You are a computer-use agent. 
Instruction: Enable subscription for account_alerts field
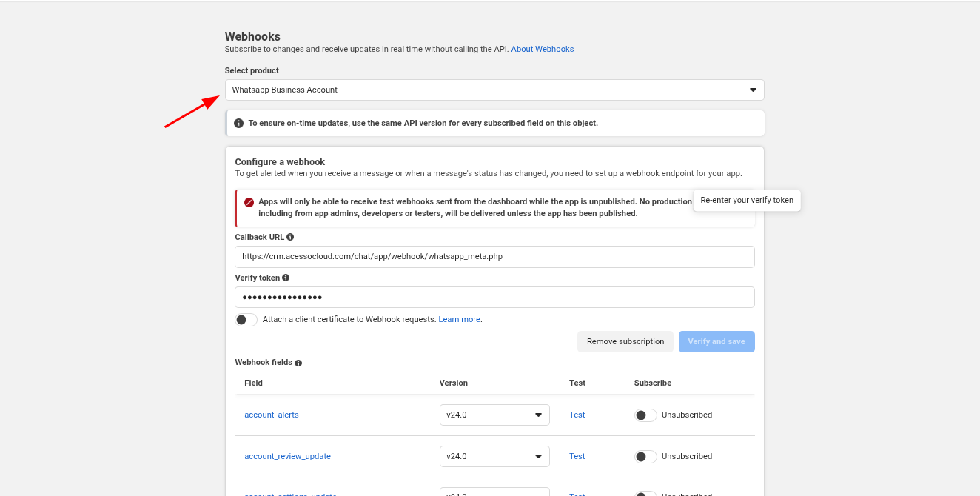click(x=645, y=415)
